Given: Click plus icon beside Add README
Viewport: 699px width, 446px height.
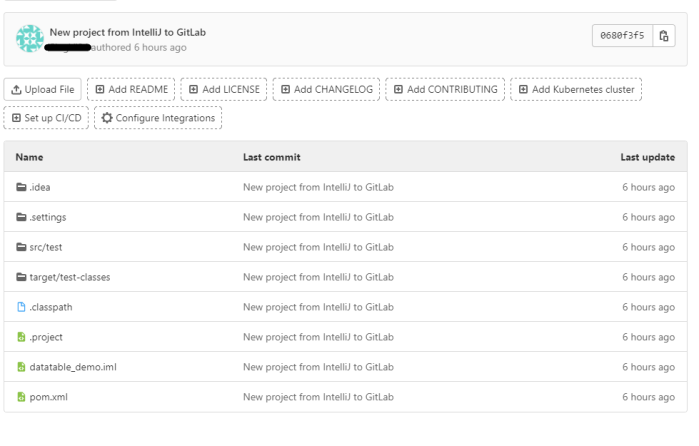Looking at the screenshot, I should (100, 89).
